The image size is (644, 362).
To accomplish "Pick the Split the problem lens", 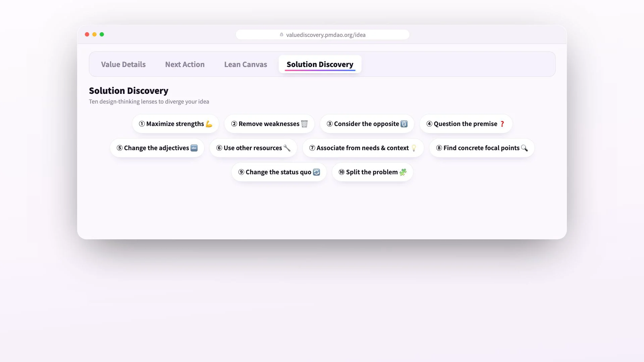I will pyautogui.click(x=372, y=172).
